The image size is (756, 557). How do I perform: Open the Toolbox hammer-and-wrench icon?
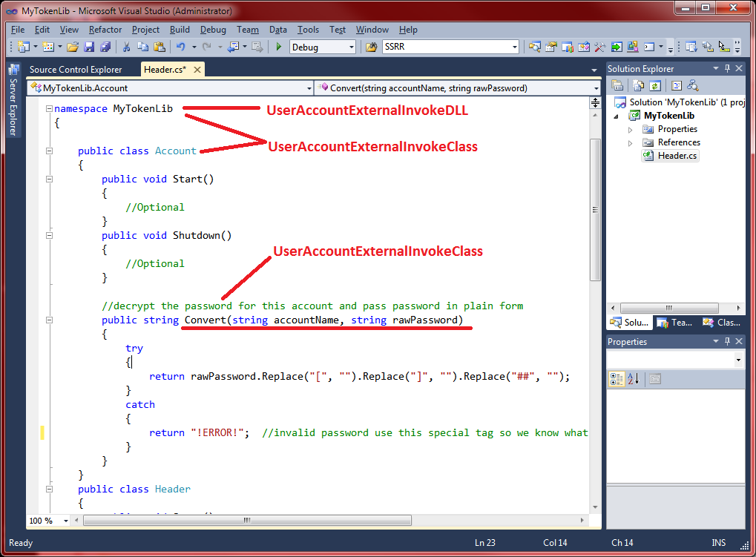(x=599, y=47)
